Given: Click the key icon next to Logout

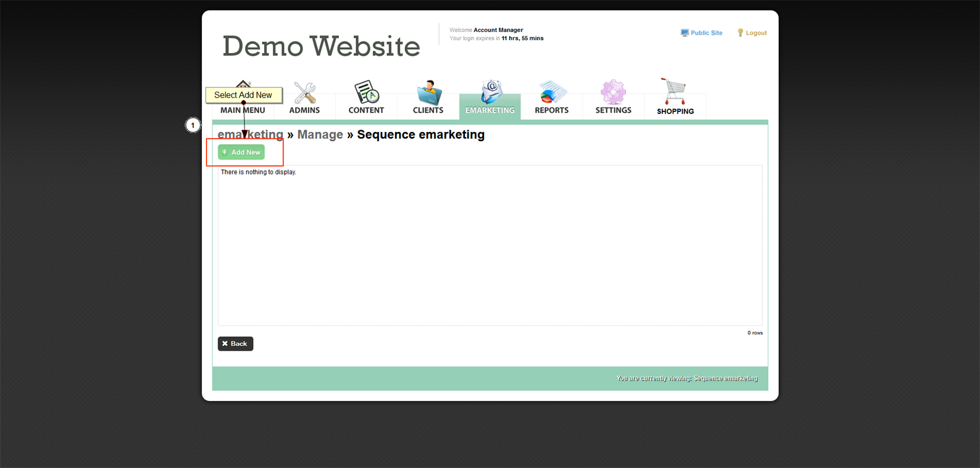Looking at the screenshot, I should pyautogui.click(x=740, y=33).
